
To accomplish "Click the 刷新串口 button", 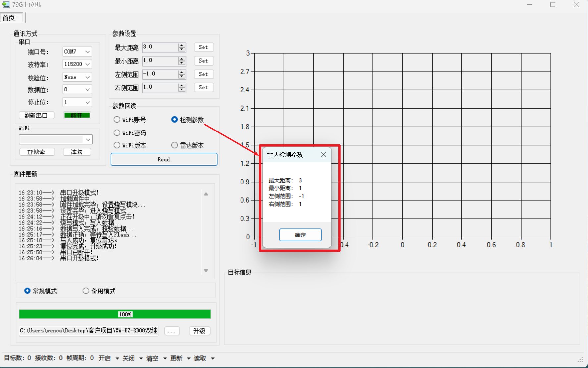I will pyautogui.click(x=36, y=115).
